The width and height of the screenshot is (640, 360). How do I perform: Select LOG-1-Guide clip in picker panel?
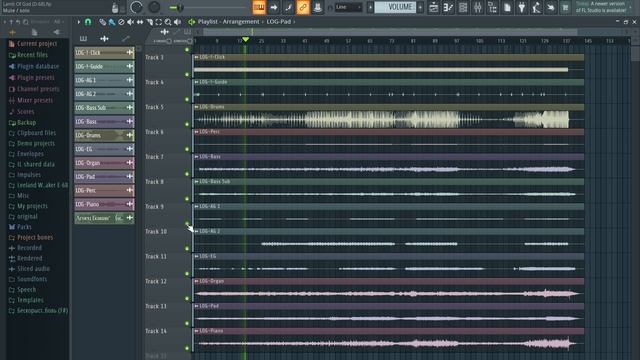[x=104, y=66]
